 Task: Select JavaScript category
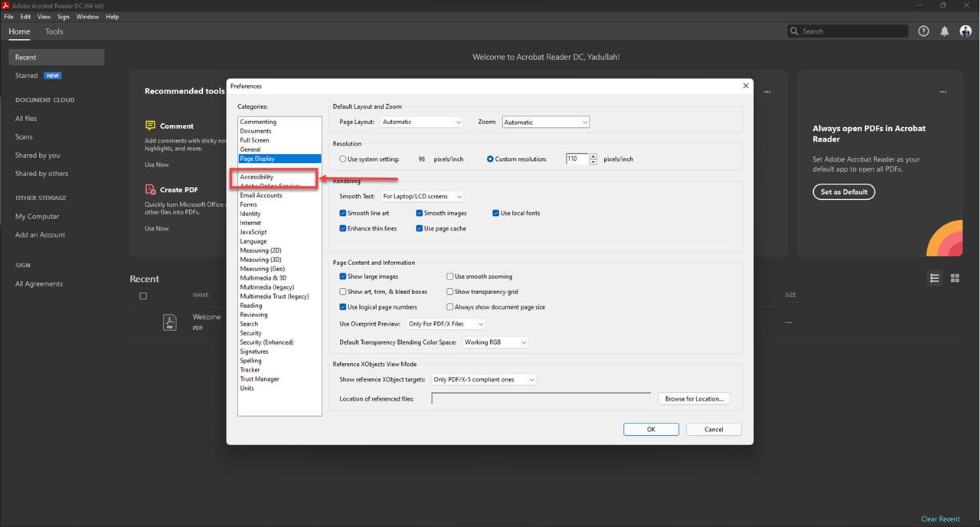253,232
